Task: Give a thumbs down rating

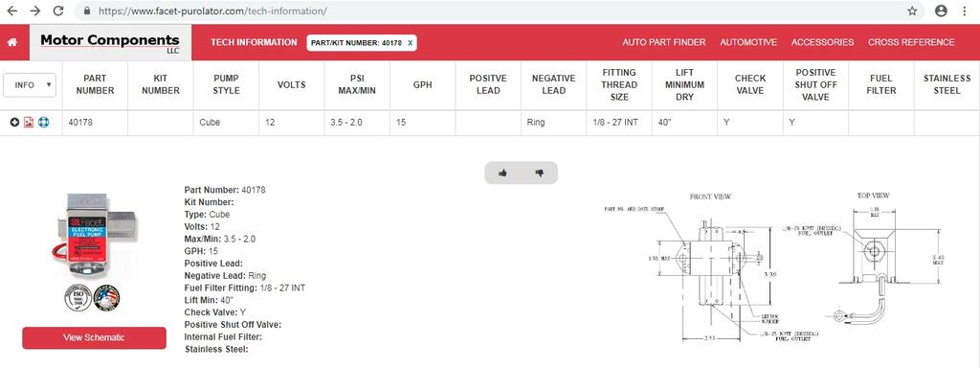Action: [x=540, y=173]
